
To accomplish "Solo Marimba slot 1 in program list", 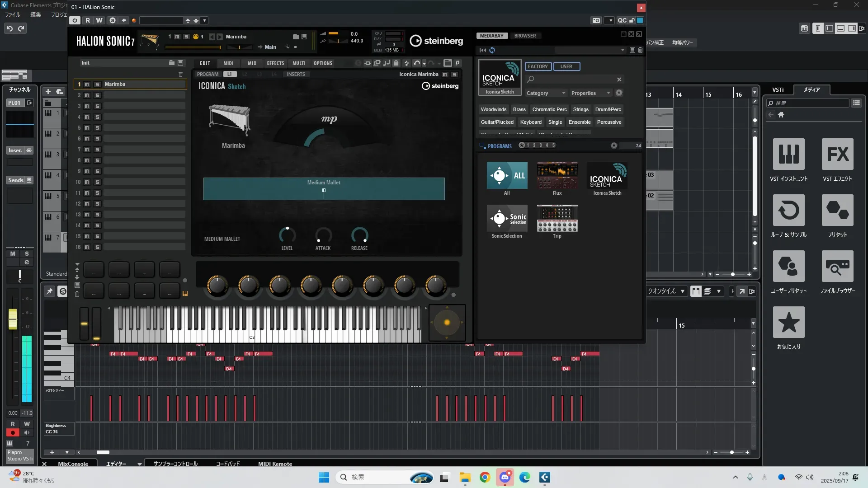I will 97,84.
